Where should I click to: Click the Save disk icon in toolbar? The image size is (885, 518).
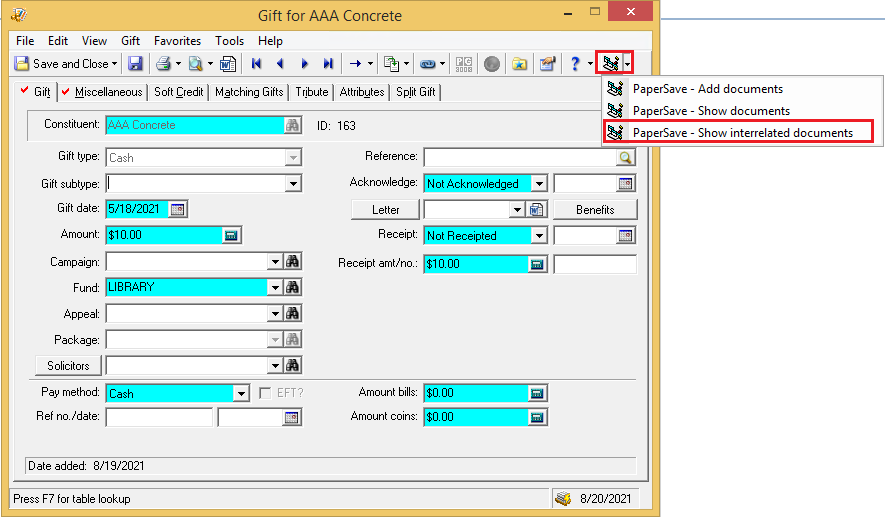click(x=135, y=64)
